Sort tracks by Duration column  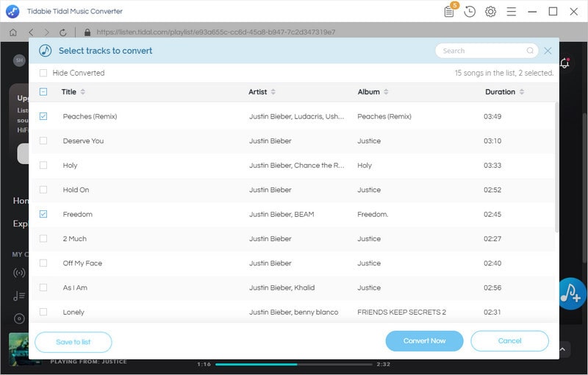(x=522, y=92)
